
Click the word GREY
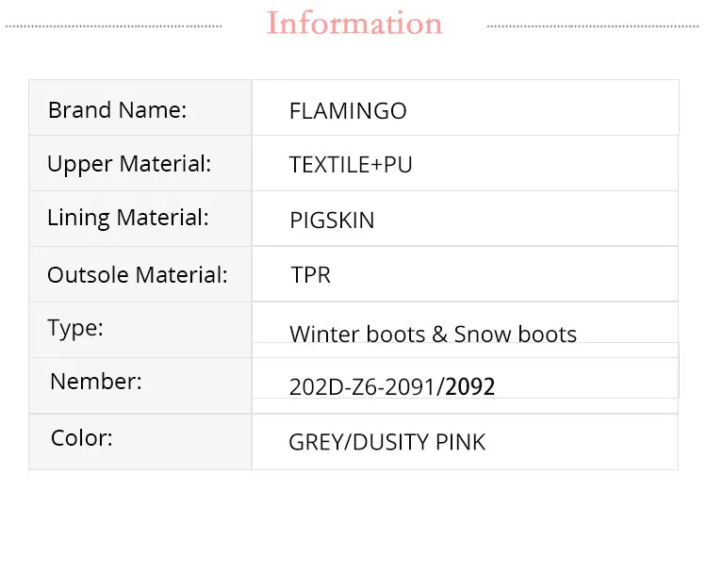[316, 442]
